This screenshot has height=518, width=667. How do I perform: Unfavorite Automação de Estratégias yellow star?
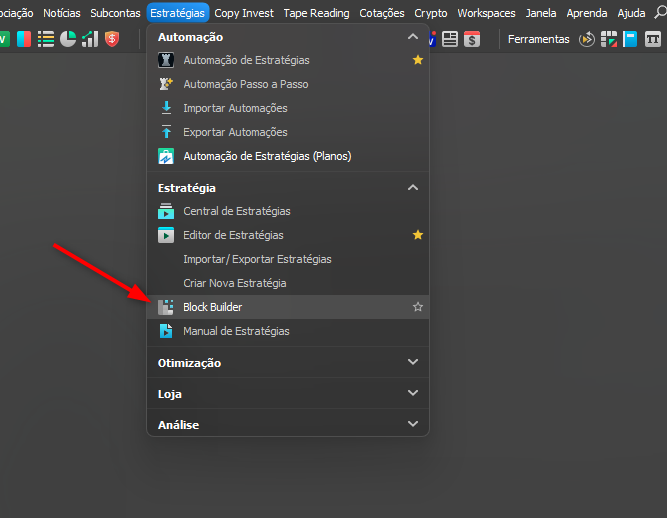(418, 60)
